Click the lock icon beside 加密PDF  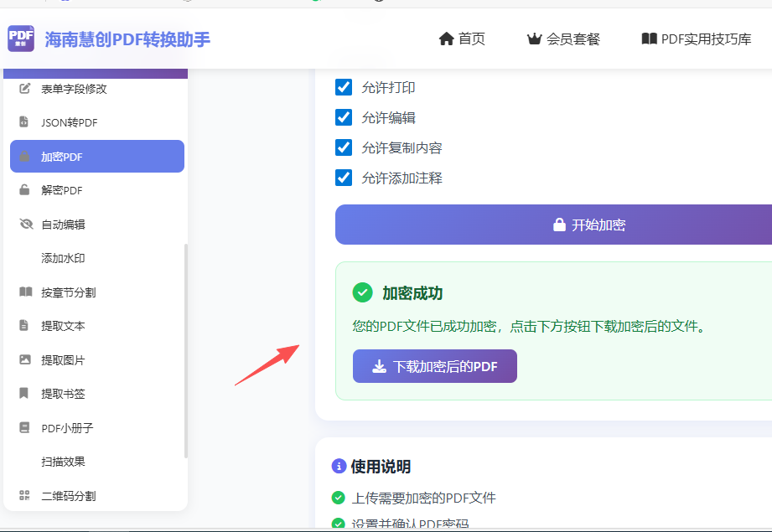(x=24, y=156)
